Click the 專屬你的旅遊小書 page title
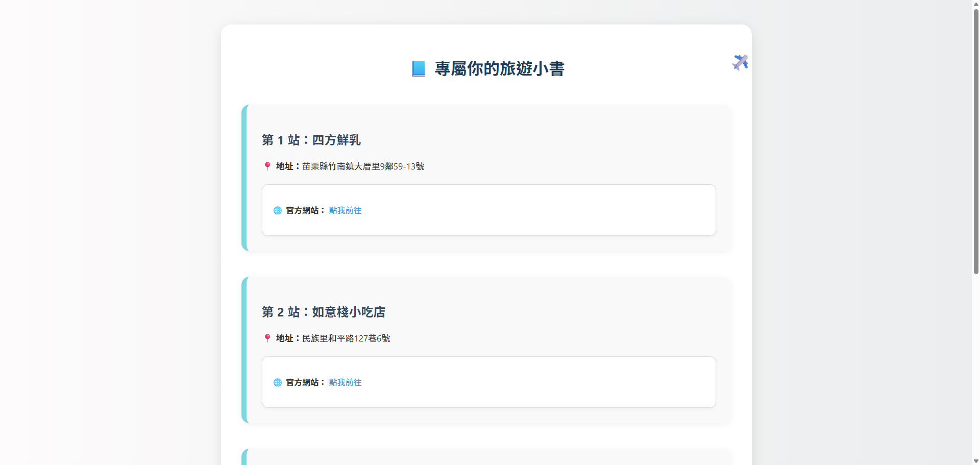This screenshot has height=465, width=980. pyautogui.click(x=499, y=68)
